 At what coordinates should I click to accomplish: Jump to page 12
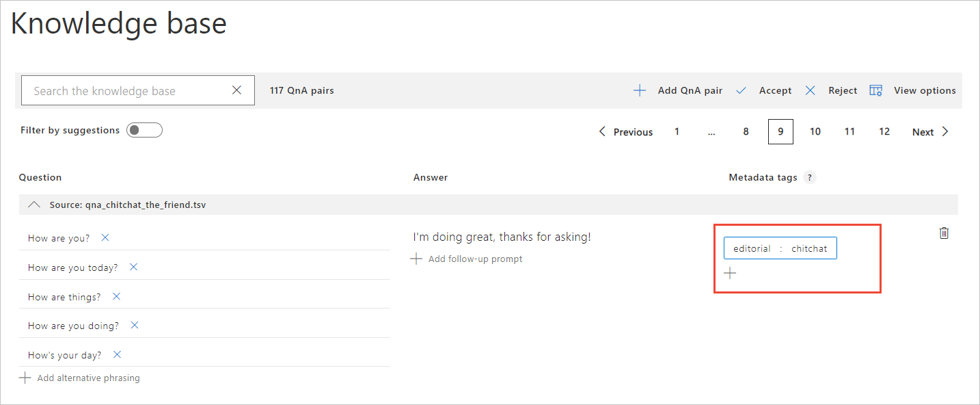pos(884,131)
